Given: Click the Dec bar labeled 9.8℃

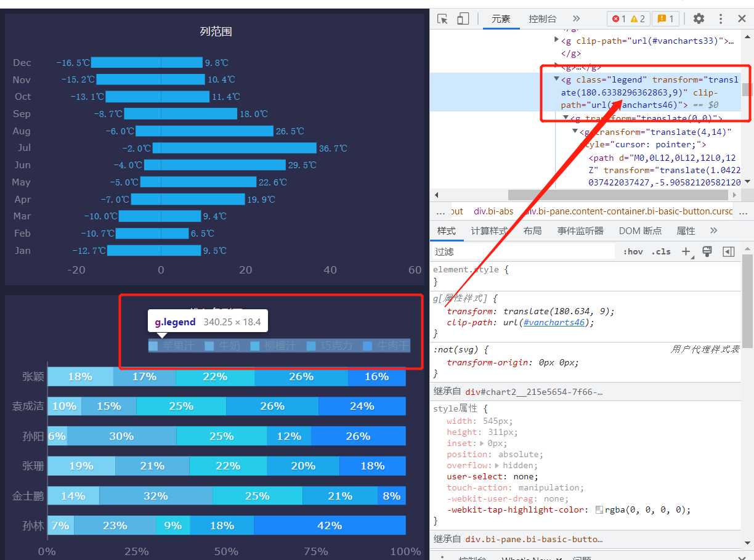Looking at the screenshot, I should point(147,62).
